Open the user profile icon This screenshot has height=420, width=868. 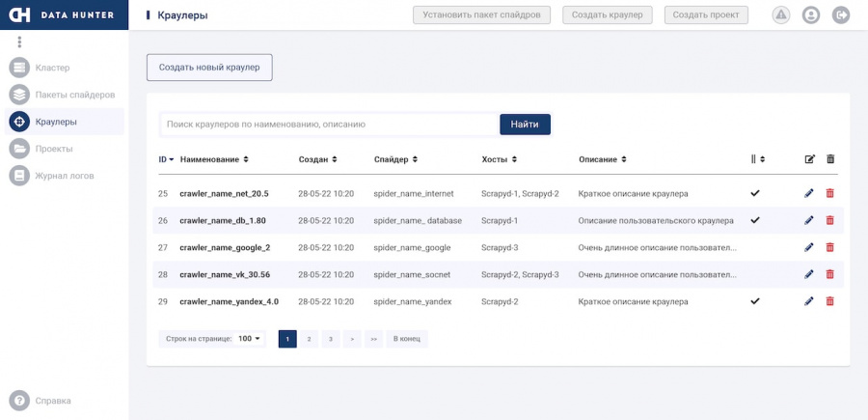point(811,14)
